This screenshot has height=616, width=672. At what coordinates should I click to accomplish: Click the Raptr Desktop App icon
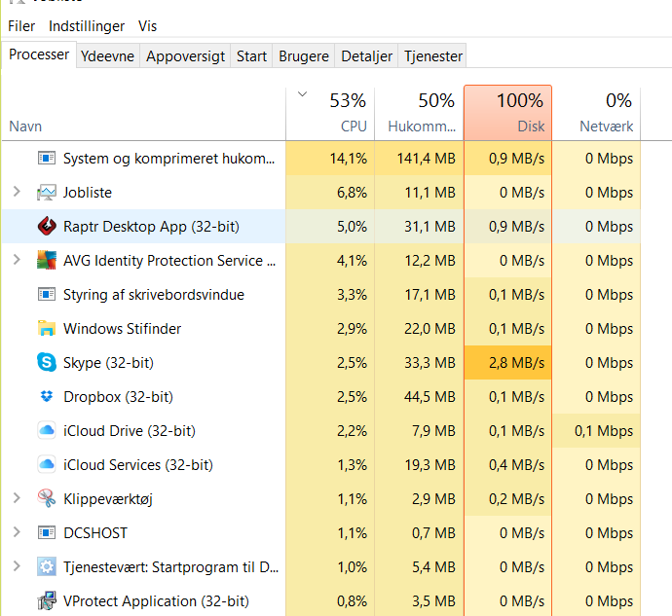46,227
